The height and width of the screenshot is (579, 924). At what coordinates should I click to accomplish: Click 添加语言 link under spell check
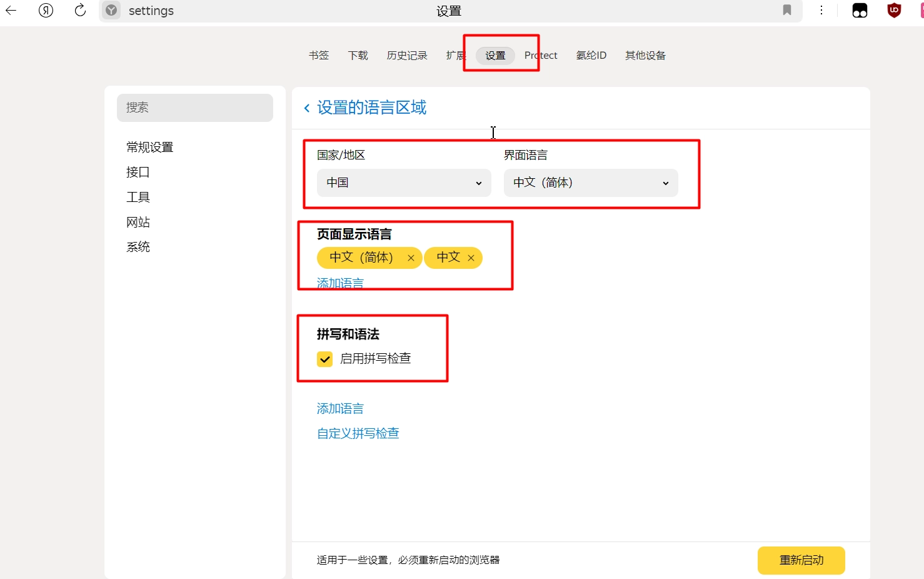(x=340, y=409)
